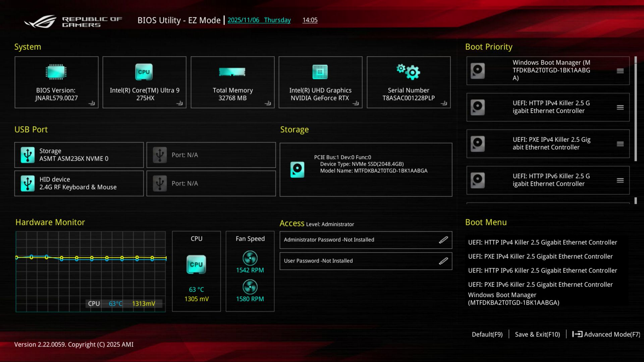Expand graphics tile corner arrow
644x362 pixels.
click(x=356, y=103)
